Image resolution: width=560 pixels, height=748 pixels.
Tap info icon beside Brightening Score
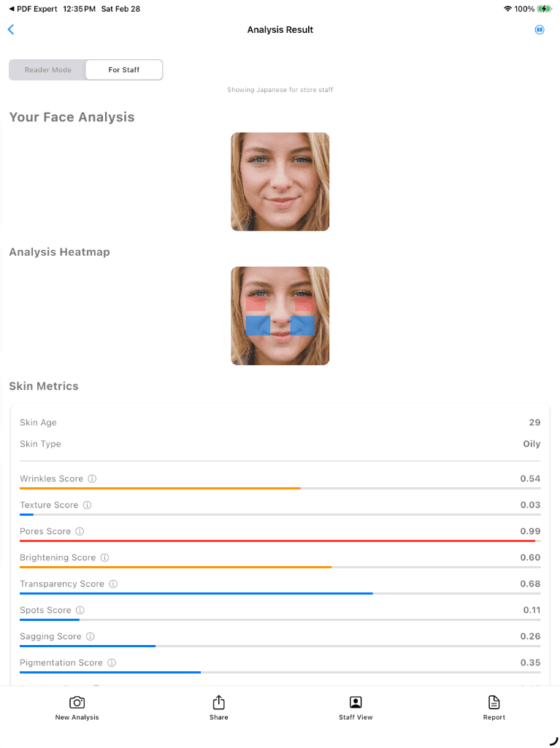tap(105, 558)
